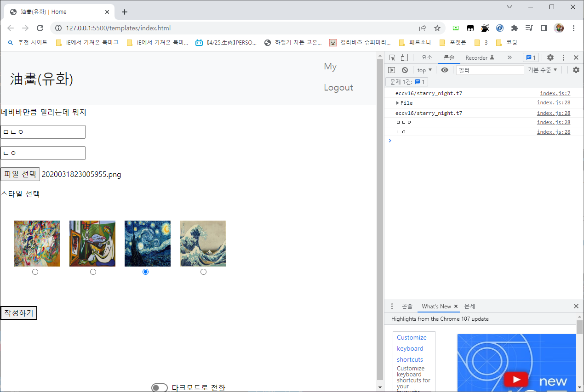Reload the page
This screenshot has height=392, width=584.
[x=40, y=28]
